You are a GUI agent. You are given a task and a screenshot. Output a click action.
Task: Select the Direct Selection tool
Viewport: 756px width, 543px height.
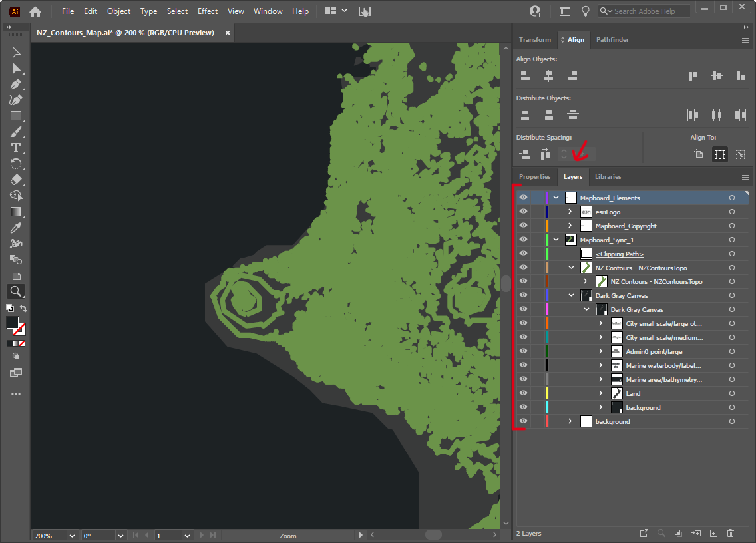[16, 68]
